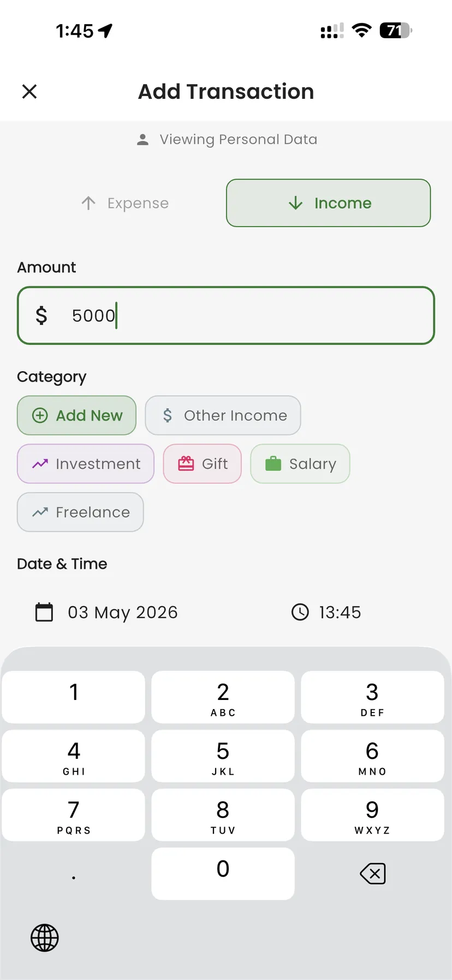Image resolution: width=452 pixels, height=980 pixels.
Task: Tap the decimal point key on the keypad
Action: (74, 874)
